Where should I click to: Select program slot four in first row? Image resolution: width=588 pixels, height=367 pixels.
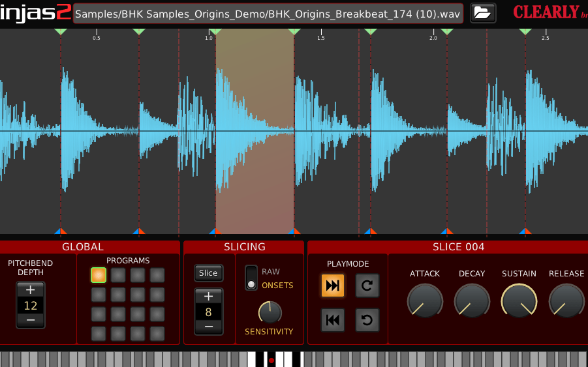pyautogui.click(x=157, y=275)
